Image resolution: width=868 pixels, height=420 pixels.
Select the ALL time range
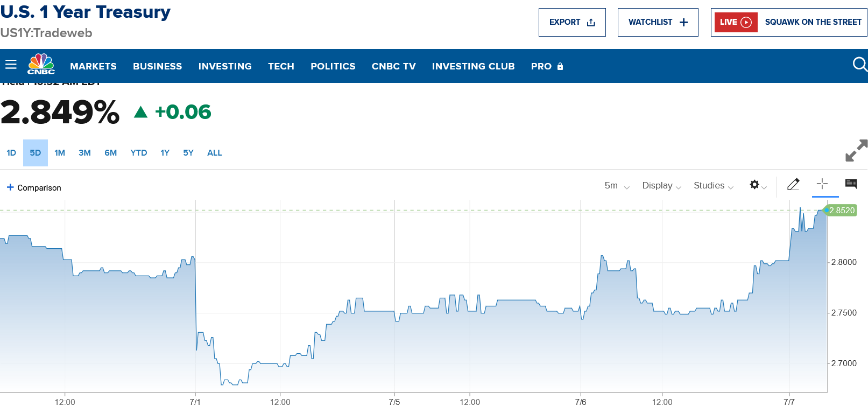(215, 153)
